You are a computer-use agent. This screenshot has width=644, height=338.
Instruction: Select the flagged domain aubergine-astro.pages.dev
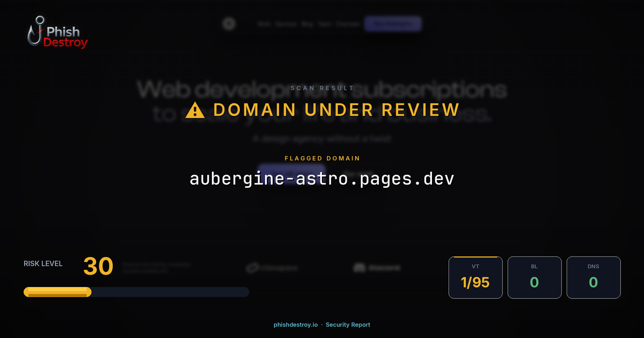click(x=321, y=178)
